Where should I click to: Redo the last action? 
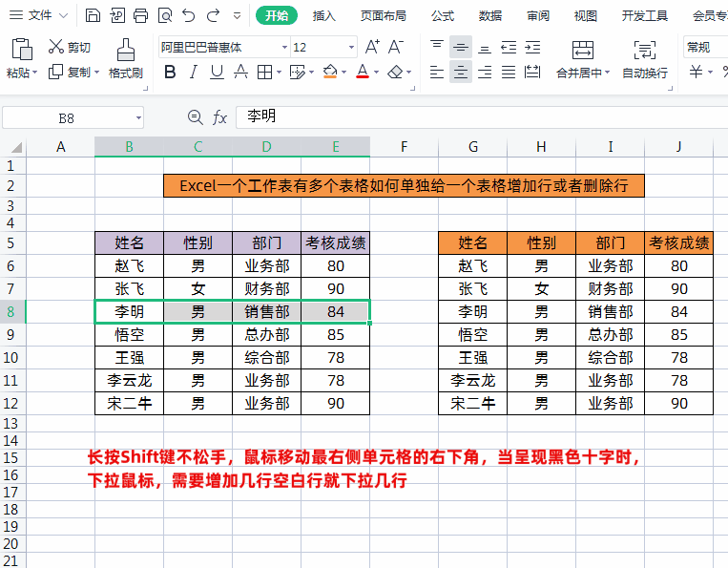(213, 16)
